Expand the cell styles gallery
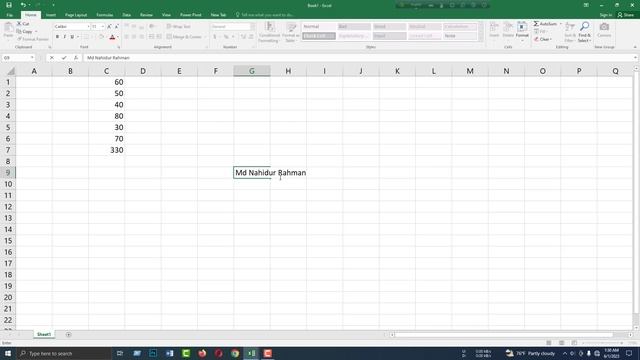This screenshot has height=360, width=640. click(481, 40)
